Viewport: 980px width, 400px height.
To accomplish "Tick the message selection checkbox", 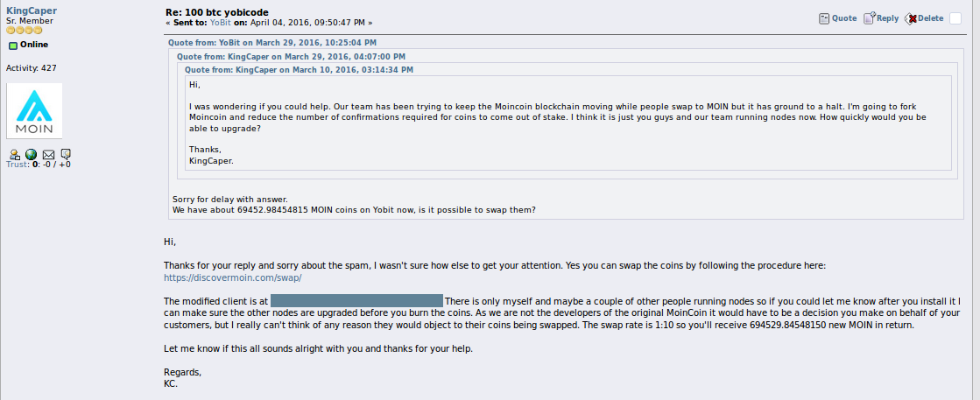I will (955, 18).
